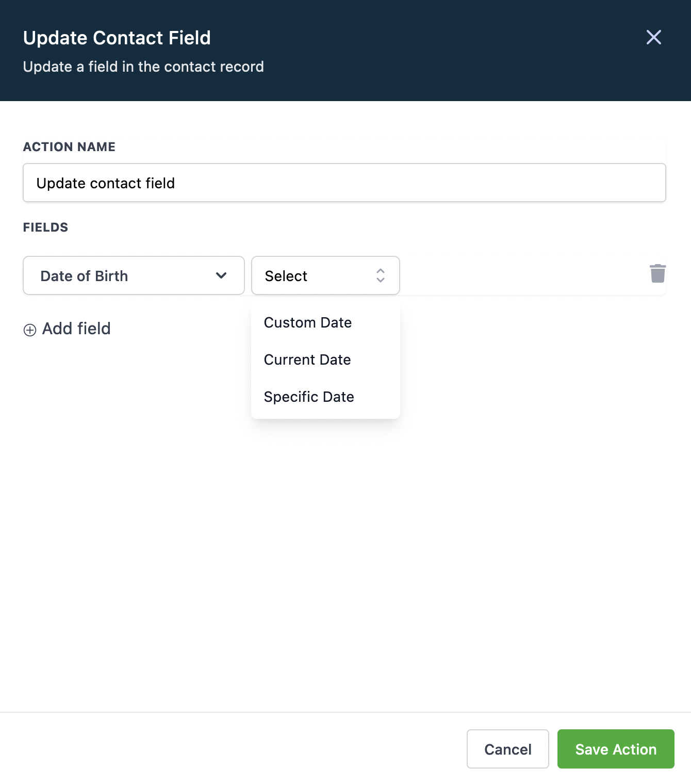
Task: Click the Update Contact Field heading
Action: 117,38
